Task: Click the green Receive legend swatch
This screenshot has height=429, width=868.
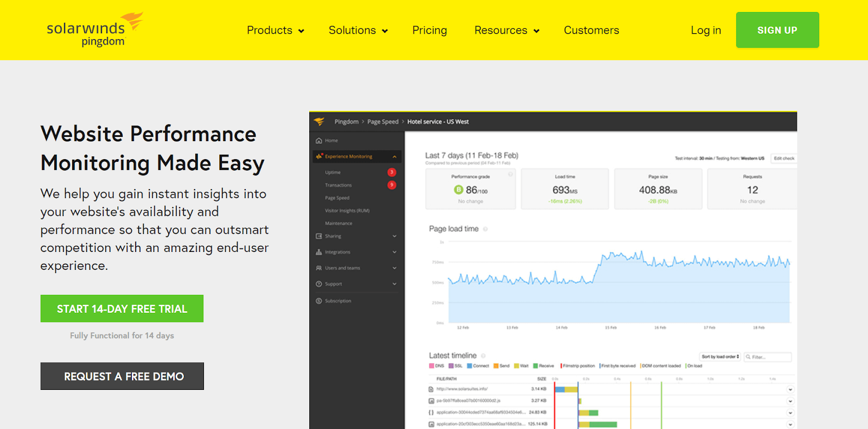Action: tap(535, 366)
